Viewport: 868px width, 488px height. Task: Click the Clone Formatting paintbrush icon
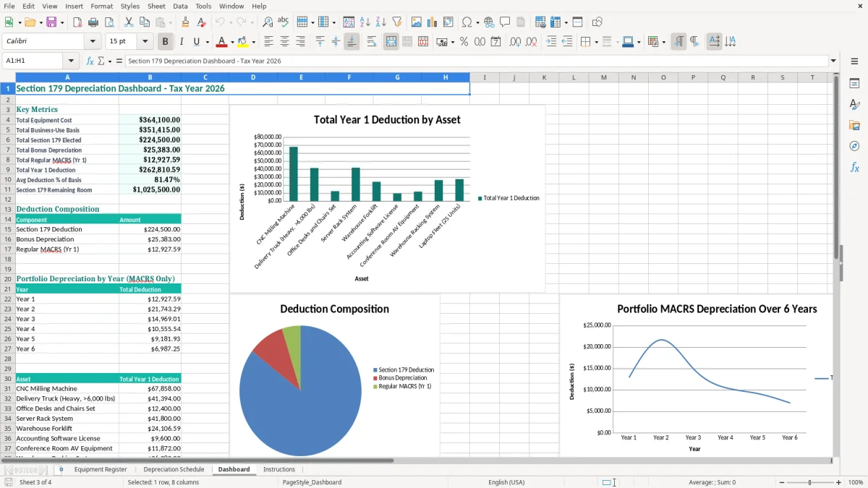coord(185,22)
